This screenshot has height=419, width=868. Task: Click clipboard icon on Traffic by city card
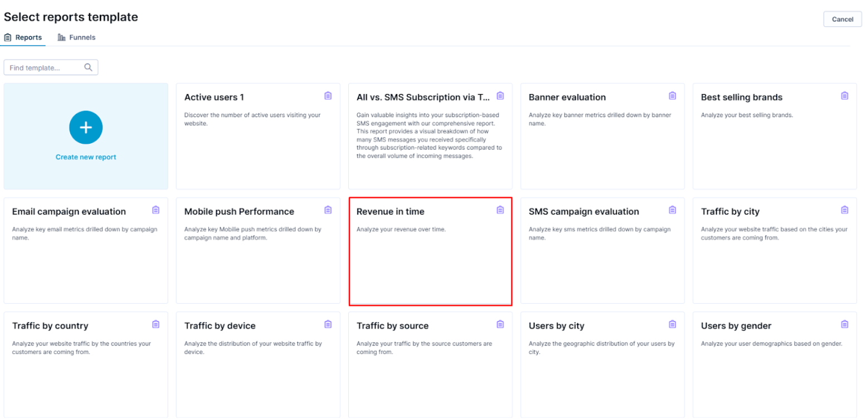pos(844,210)
